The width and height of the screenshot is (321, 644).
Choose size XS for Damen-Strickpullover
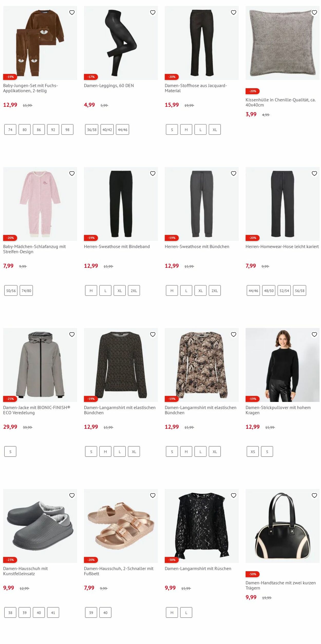253,451
